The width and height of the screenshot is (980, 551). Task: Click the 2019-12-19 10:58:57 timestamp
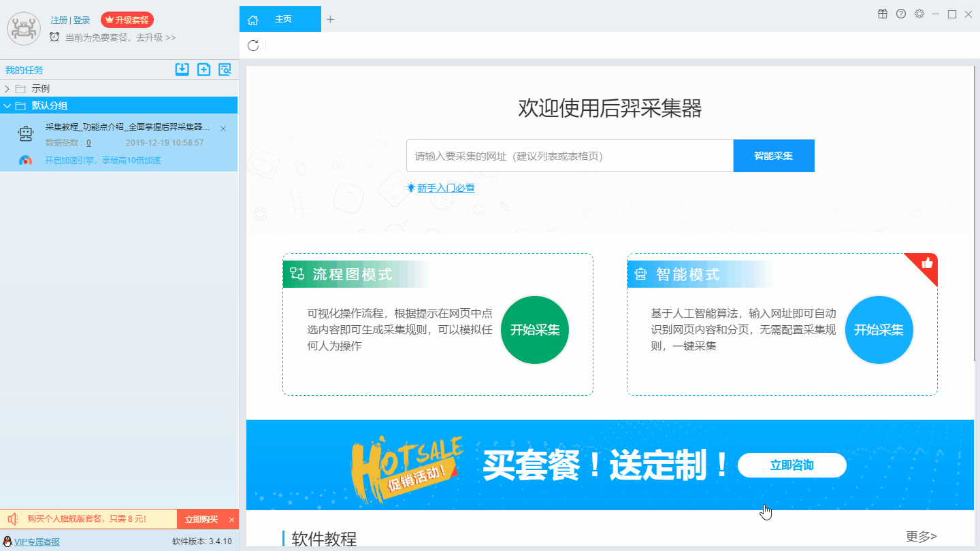pyautogui.click(x=165, y=143)
